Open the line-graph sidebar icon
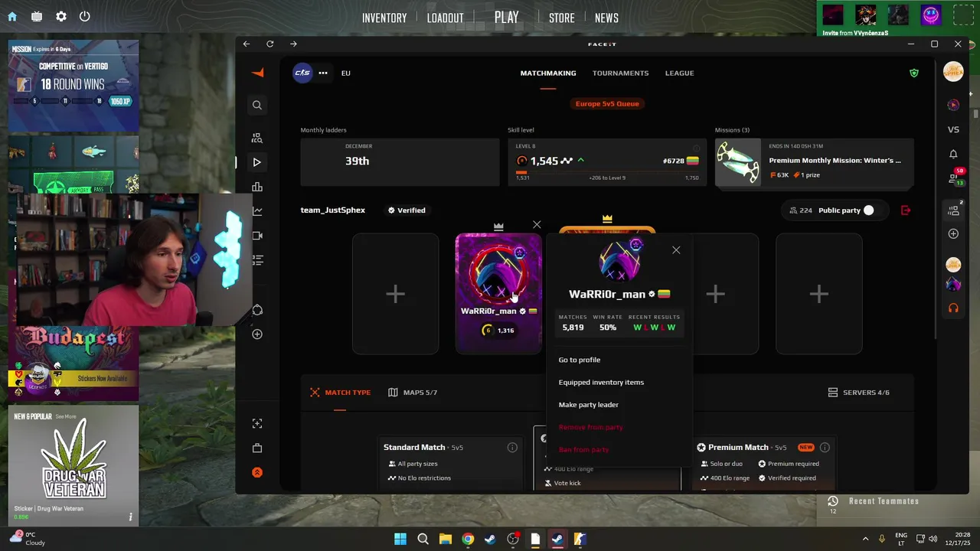Image resolution: width=980 pixels, height=551 pixels. (x=257, y=211)
